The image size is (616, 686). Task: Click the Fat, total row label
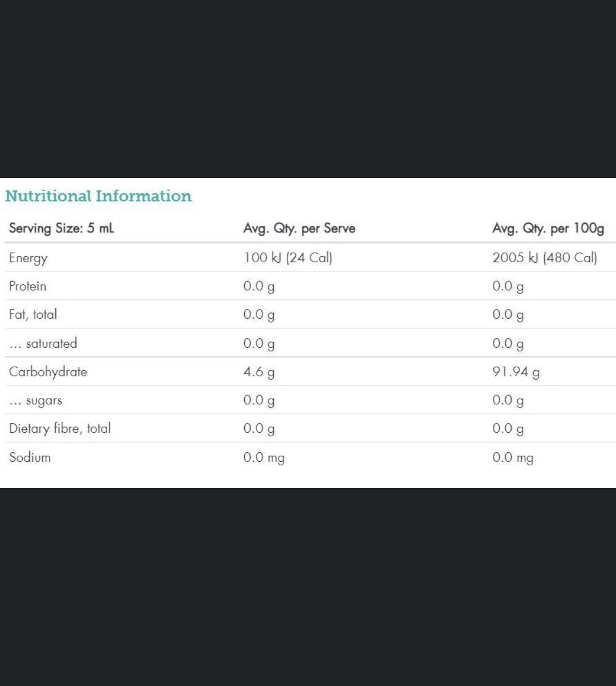[x=33, y=315]
